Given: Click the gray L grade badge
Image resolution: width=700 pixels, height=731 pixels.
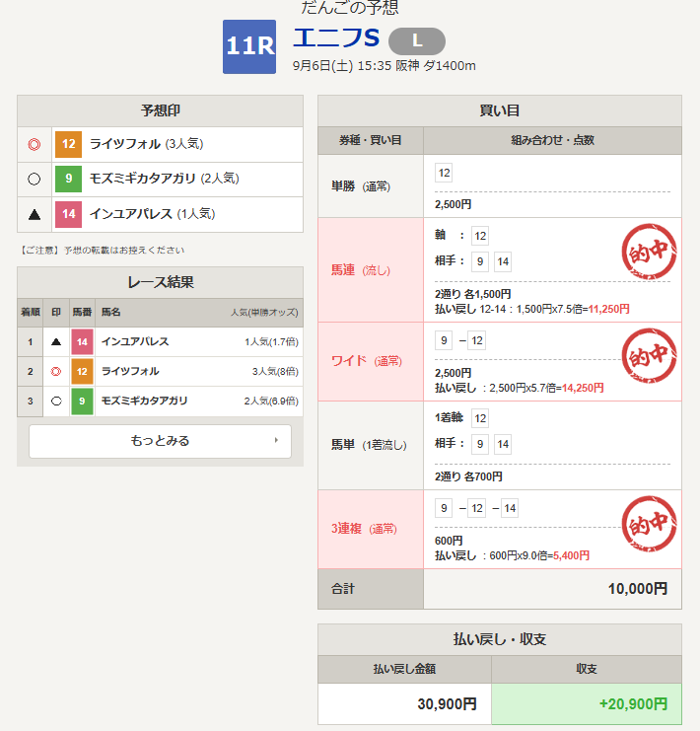Looking at the screenshot, I should click(x=416, y=40).
